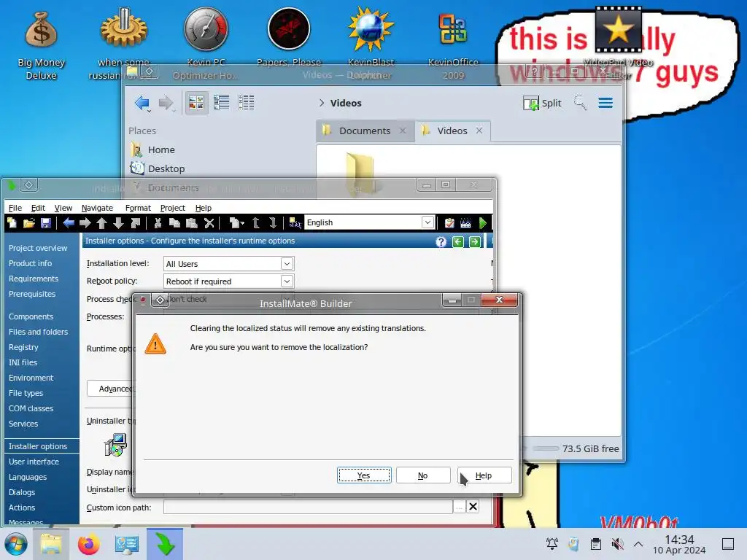Open the Edit menu

(38, 208)
